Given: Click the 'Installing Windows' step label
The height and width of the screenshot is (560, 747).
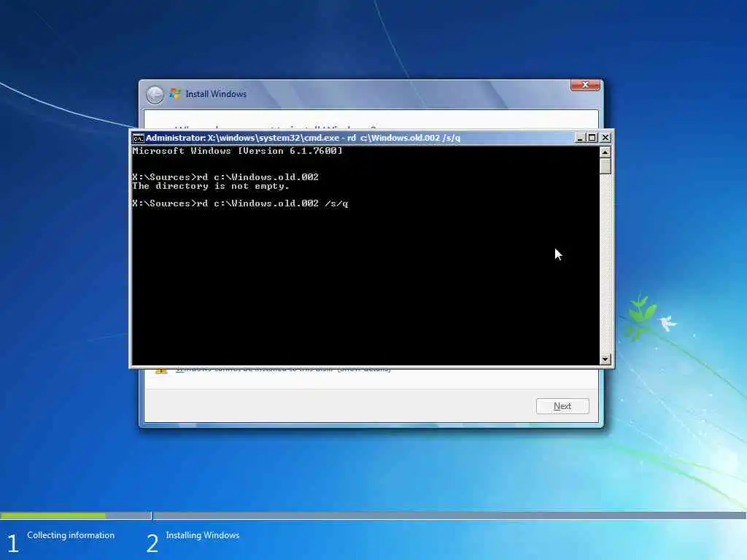Looking at the screenshot, I should 203,535.
